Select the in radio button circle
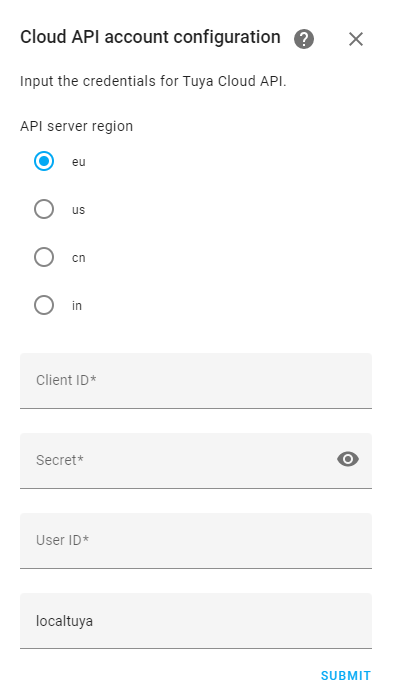 pyautogui.click(x=44, y=305)
